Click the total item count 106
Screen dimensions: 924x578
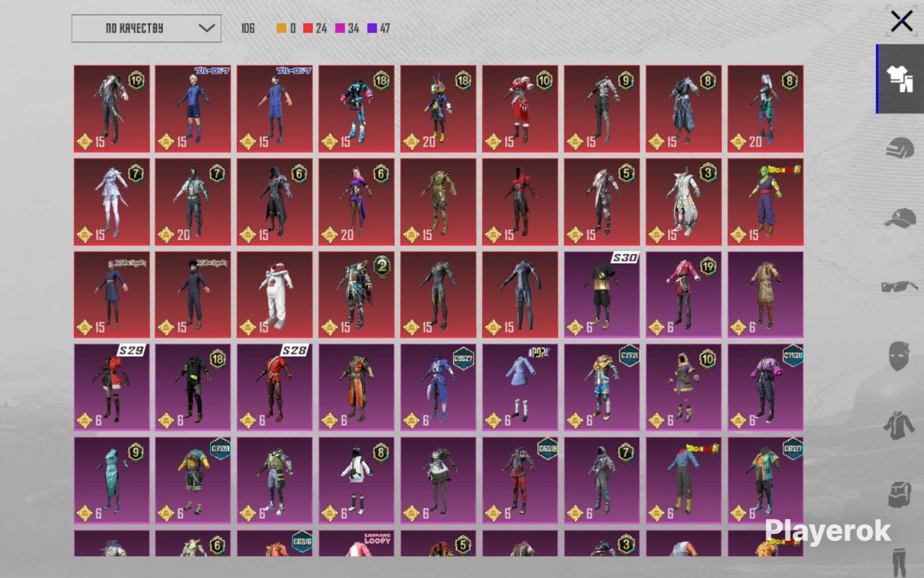248,28
